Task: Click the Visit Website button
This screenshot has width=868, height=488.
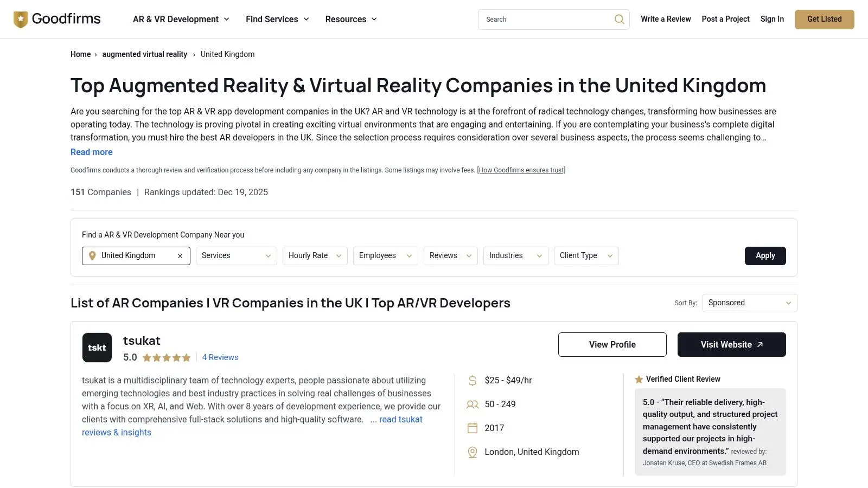Action: pos(731,345)
